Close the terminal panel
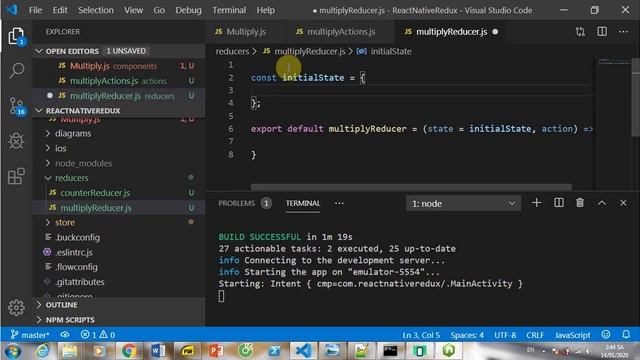 [623, 203]
